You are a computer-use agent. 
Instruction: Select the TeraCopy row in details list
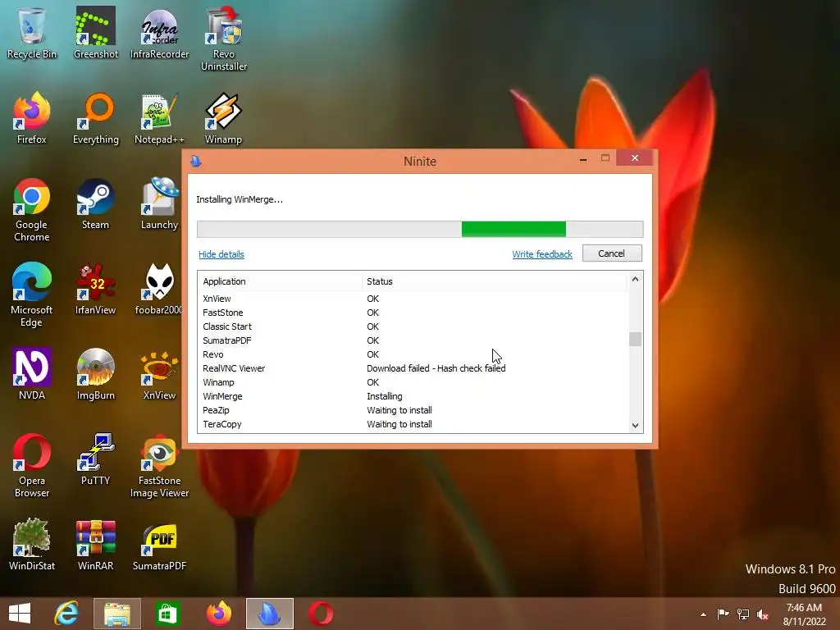click(x=413, y=424)
